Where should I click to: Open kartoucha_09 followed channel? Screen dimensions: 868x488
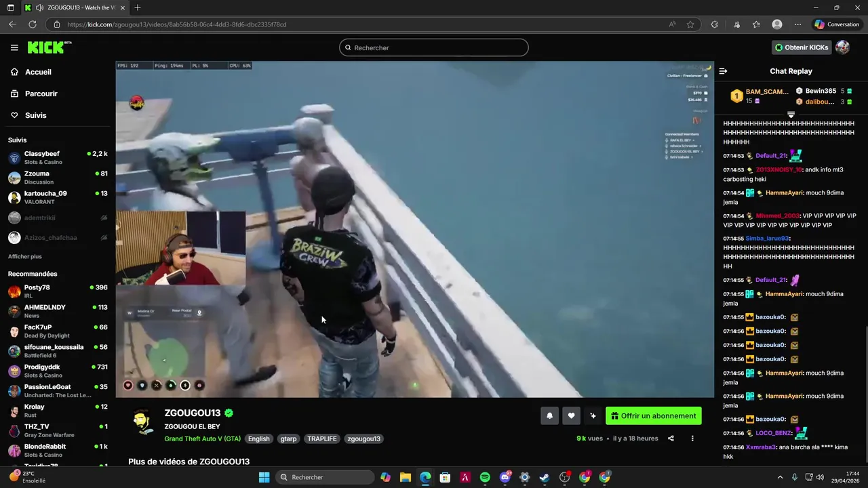point(58,197)
